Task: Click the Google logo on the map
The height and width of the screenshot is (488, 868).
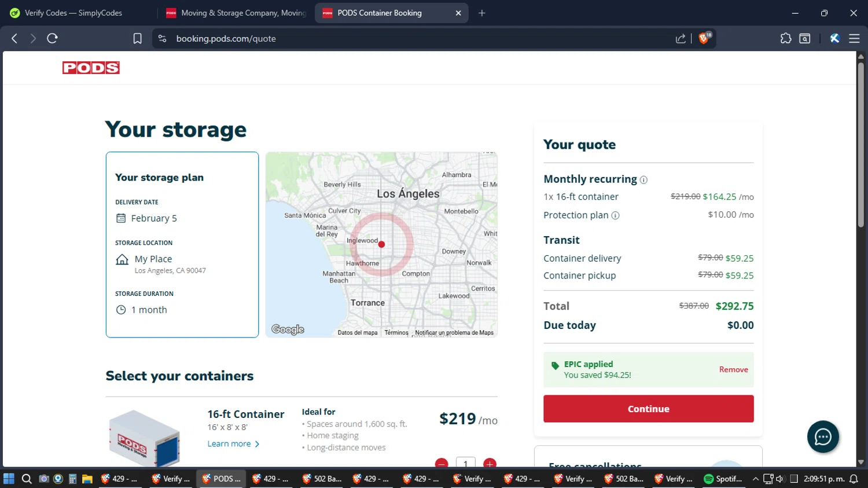Action: pyautogui.click(x=288, y=329)
